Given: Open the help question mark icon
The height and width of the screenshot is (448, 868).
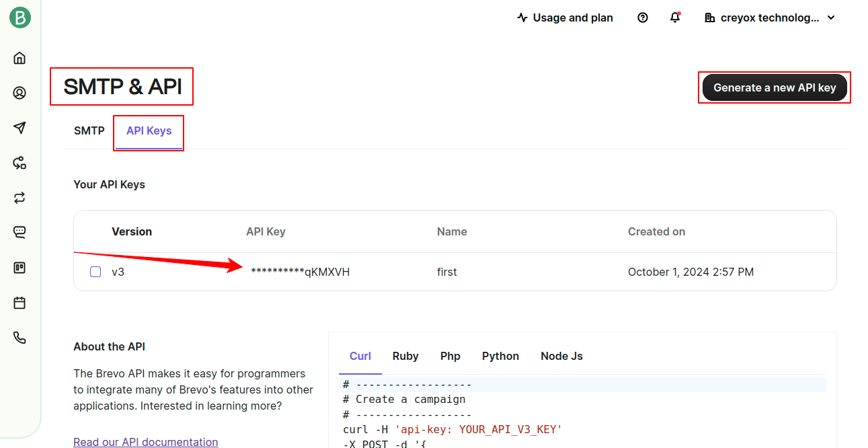Looking at the screenshot, I should [x=642, y=18].
